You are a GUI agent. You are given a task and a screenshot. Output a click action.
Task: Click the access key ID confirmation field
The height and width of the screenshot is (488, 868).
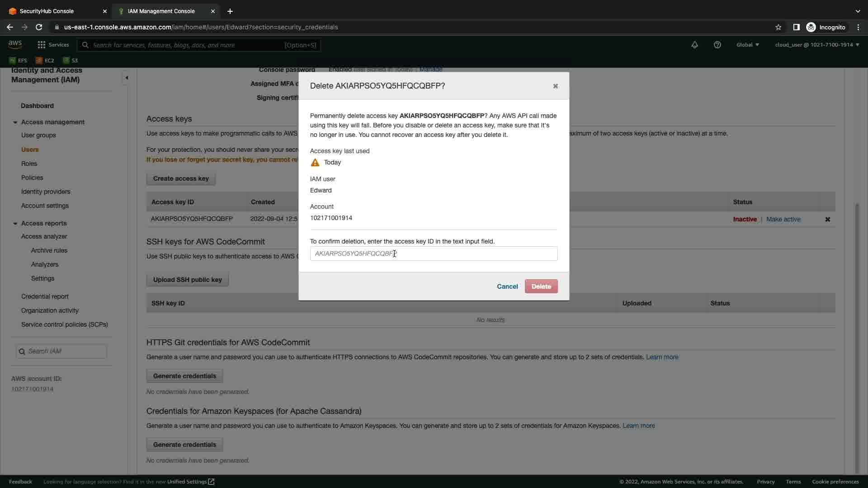point(433,253)
